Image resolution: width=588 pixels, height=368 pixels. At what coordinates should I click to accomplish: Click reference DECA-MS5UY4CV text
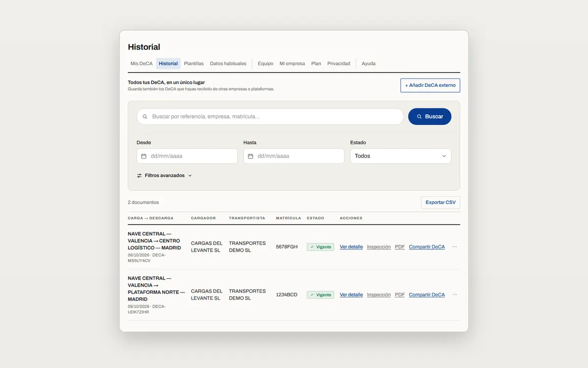(x=147, y=258)
